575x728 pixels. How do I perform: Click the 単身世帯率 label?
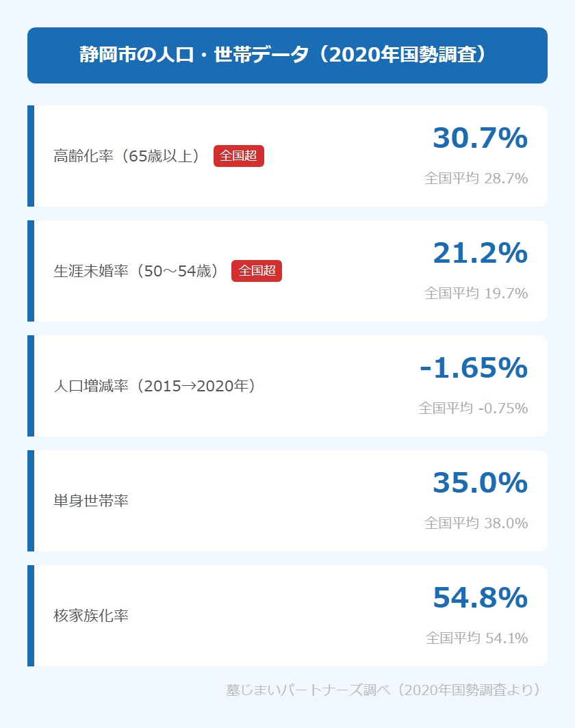pos(91,501)
